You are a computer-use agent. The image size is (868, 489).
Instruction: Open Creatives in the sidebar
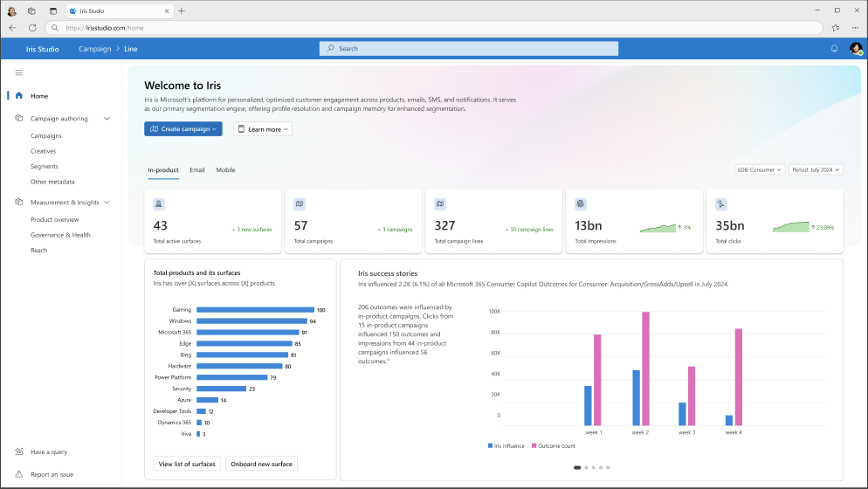click(43, 151)
